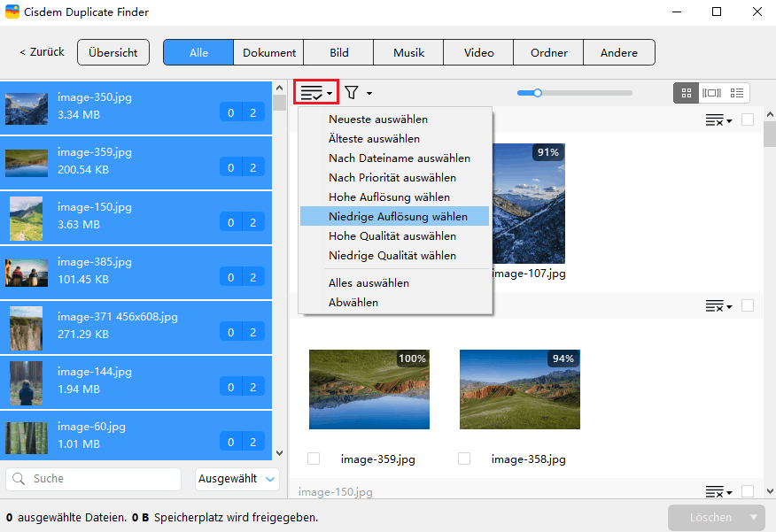Expand the Löschen button arrow
This screenshot has width=776, height=532.
[754, 517]
